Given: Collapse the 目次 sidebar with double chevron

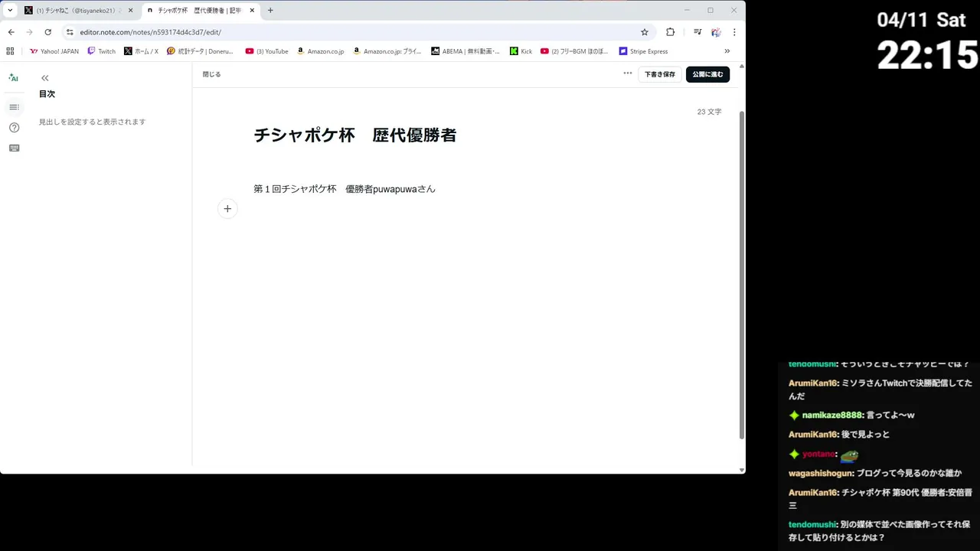Looking at the screenshot, I should tap(45, 78).
